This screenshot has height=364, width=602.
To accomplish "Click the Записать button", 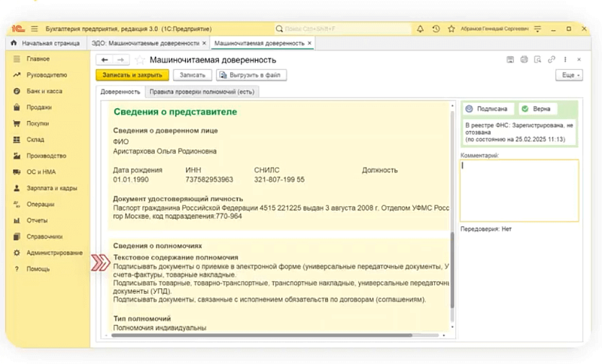I will [x=193, y=75].
